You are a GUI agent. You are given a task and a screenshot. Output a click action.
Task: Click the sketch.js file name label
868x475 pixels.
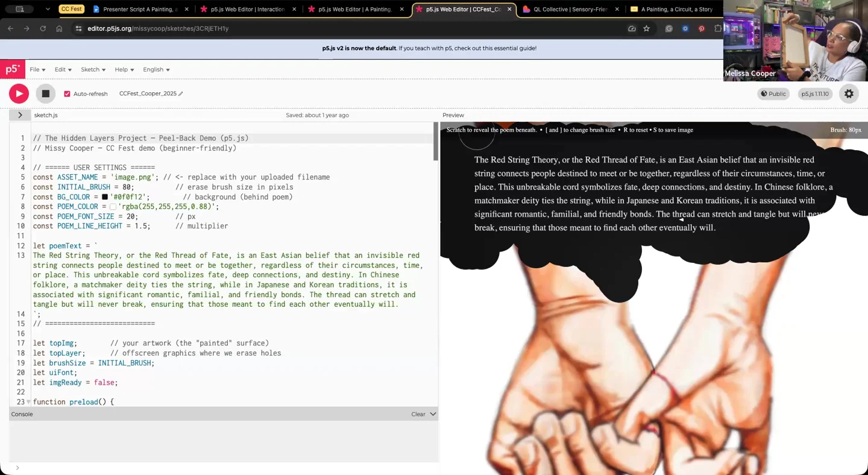[46, 115]
